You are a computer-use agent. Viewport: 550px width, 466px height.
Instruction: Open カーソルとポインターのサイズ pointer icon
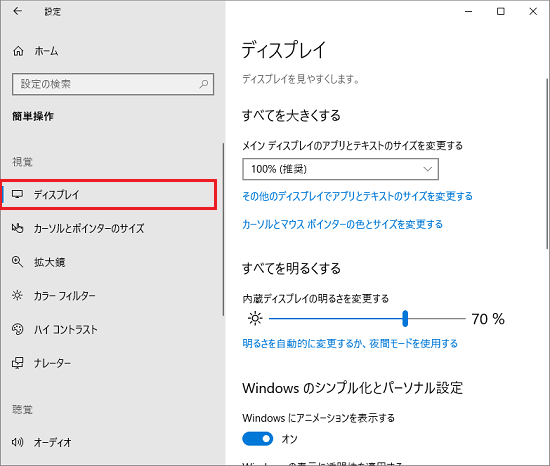pos(18,228)
